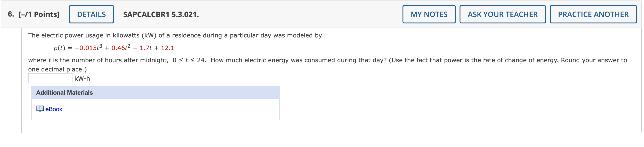The image size is (644, 147).
Task: Click the points indicator [-/1 Points]
Action: point(38,14)
